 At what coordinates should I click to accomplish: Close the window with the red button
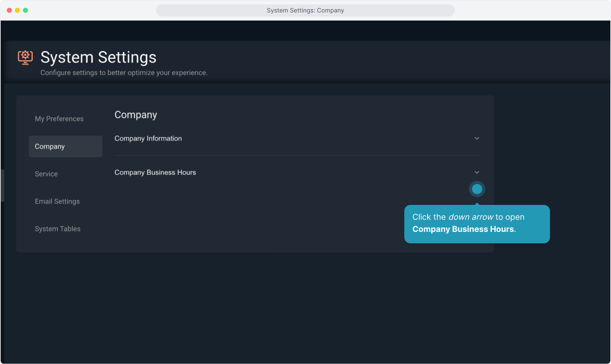[x=9, y=10]
